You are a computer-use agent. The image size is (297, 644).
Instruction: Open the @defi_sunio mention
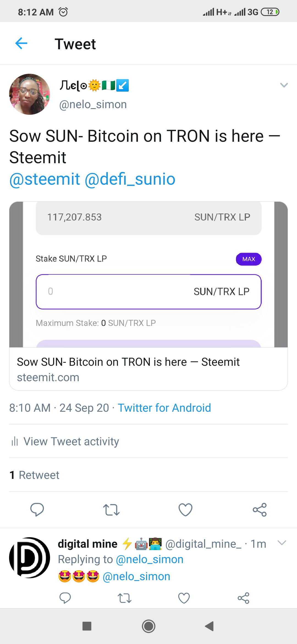[x=130, y=179]
